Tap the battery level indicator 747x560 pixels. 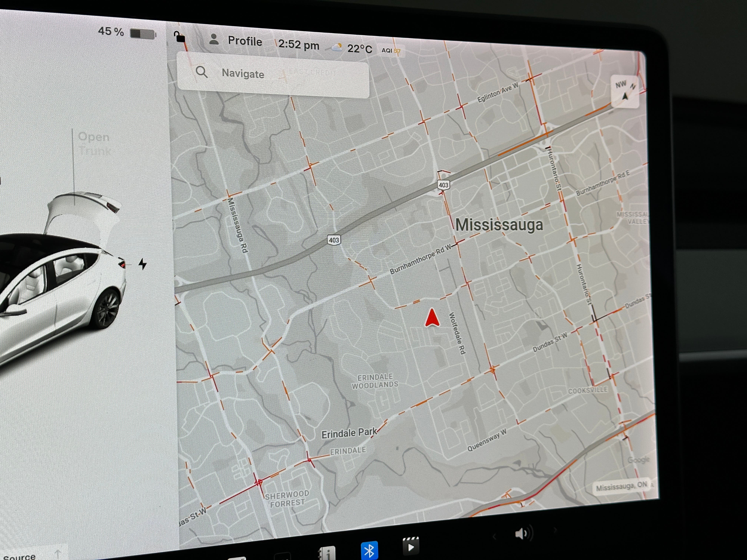click(142, 34)
